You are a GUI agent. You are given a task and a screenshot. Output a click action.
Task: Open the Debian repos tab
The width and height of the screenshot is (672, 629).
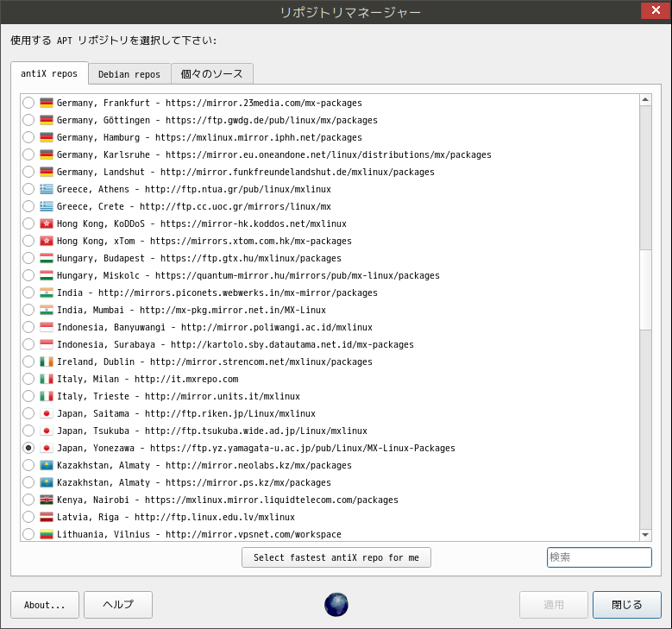pos(129,74)
